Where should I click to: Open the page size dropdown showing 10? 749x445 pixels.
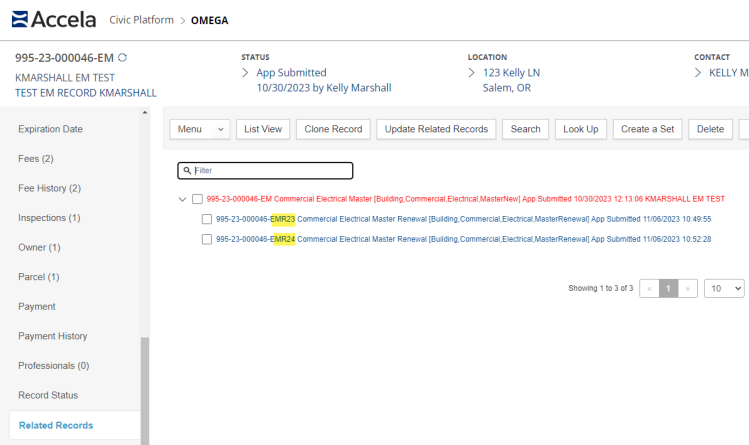click(724, 288)
